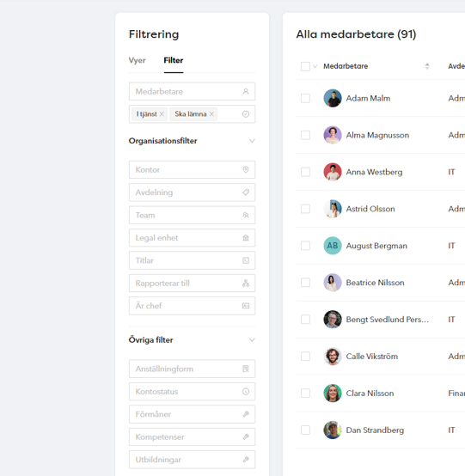The height and width of the screenshot is (476, 465).
Task: Click status check icon in employment status field
Action: [x=246, y=113]
